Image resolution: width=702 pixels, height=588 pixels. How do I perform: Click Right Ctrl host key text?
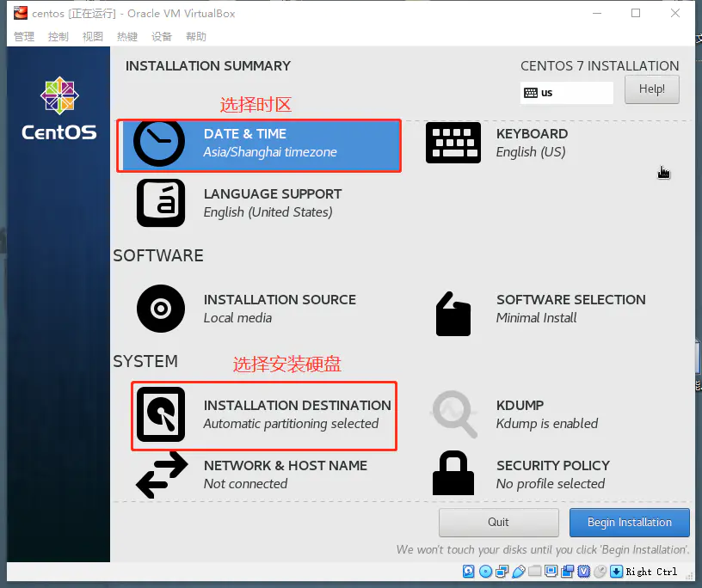tap(651, 572)
